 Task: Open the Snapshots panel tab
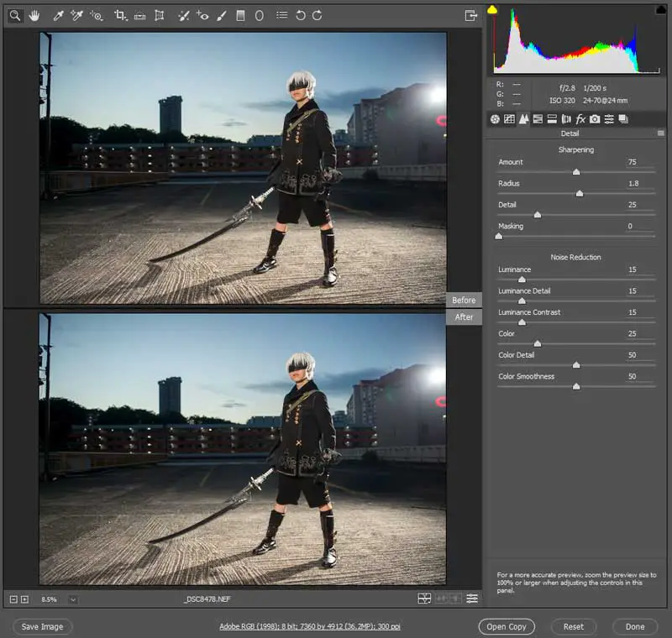point(623,119)
